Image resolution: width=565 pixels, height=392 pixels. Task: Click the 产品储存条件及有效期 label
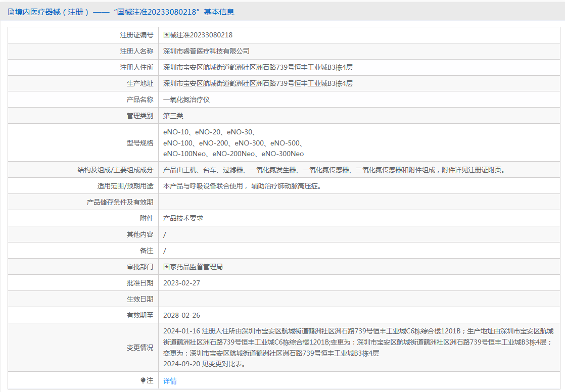point(120,202)
